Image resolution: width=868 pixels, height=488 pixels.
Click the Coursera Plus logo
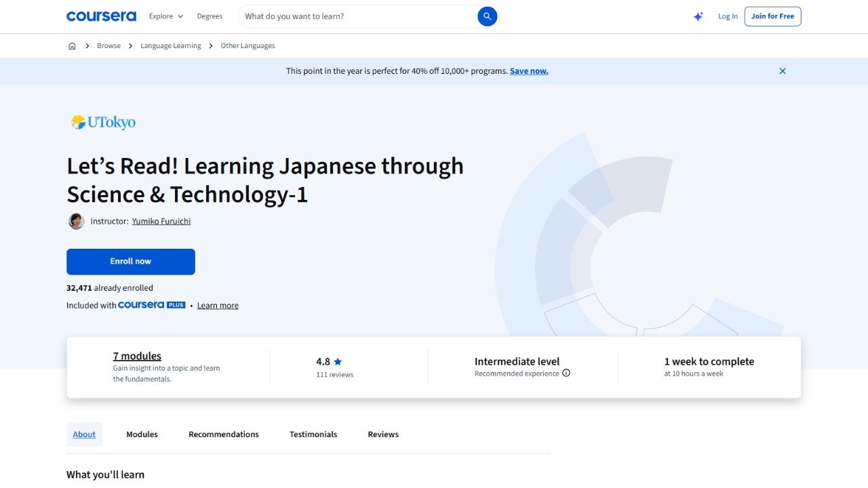coord(151,305)
